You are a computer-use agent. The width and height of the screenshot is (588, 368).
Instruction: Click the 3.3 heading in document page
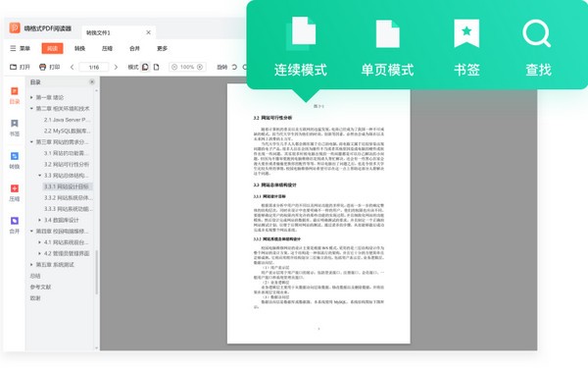[x=274, y=185]
